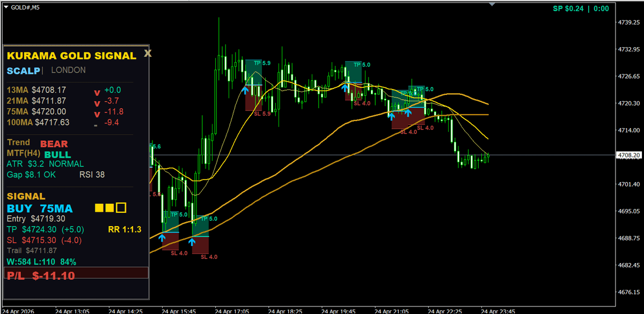Image resolution: width=644 pixels, height=314 pixels.
Task: Click the Trail $4711.87 line
Action: [33, 250]
